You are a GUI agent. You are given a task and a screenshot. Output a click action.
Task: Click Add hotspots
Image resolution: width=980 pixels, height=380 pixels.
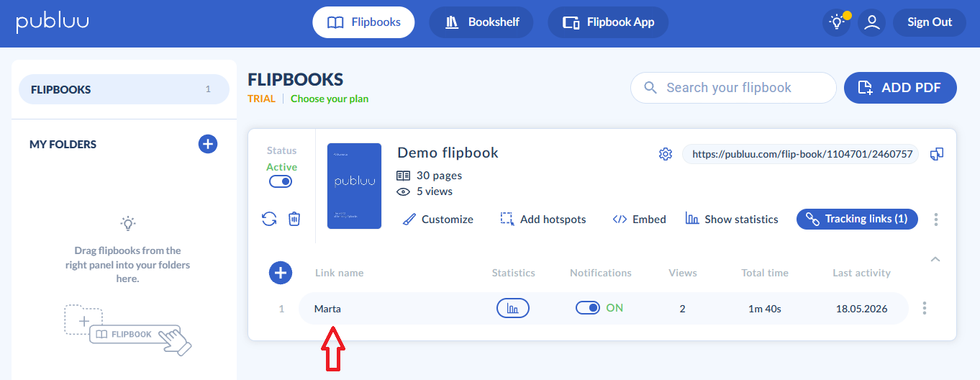tap(543, 219)
